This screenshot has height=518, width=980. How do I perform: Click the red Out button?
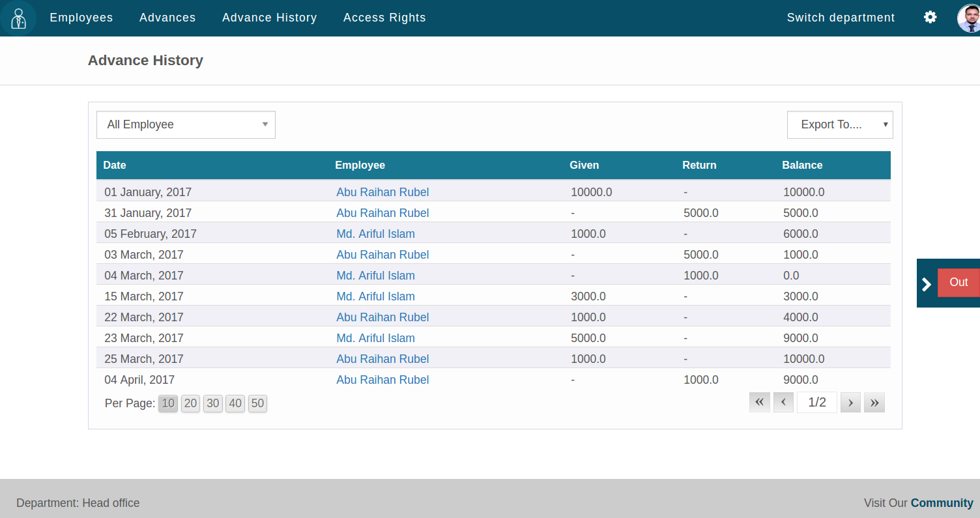[x=958, y=282]
